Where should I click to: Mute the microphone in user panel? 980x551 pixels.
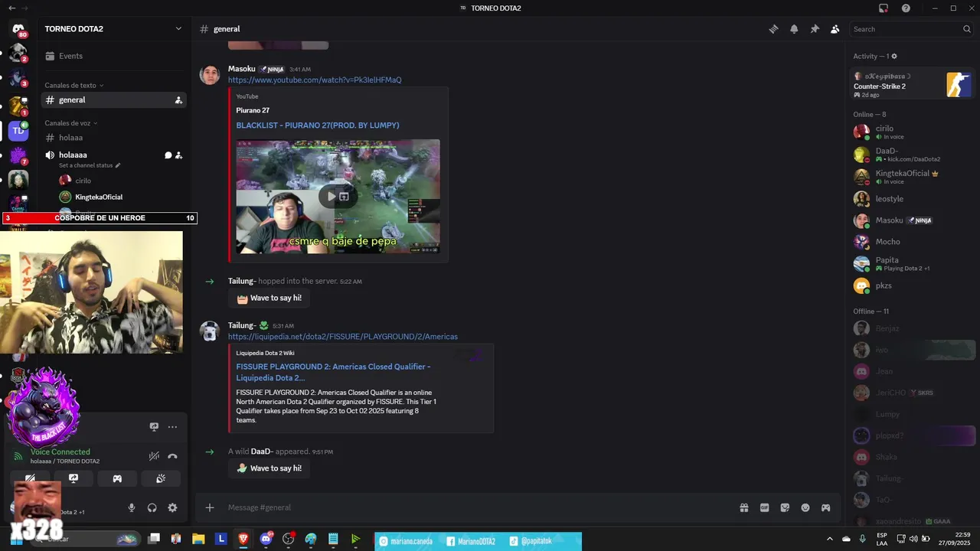point(132,507)
